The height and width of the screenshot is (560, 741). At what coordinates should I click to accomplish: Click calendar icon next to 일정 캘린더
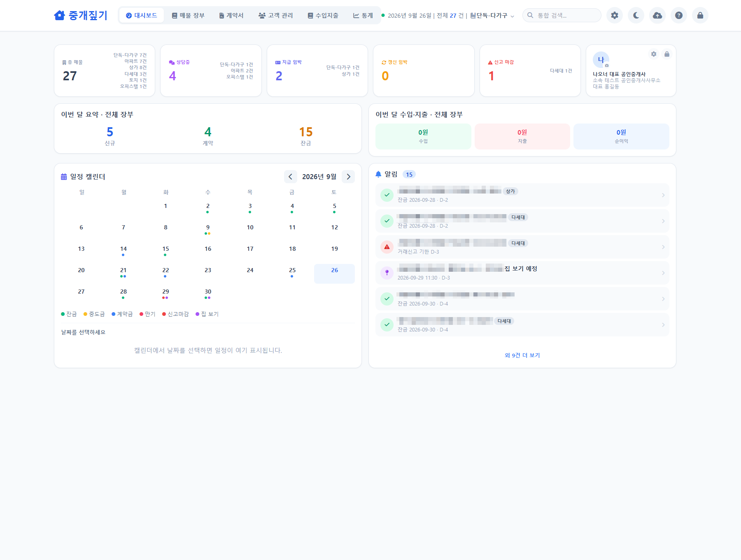pyautogui.click(x=64, y=177)
